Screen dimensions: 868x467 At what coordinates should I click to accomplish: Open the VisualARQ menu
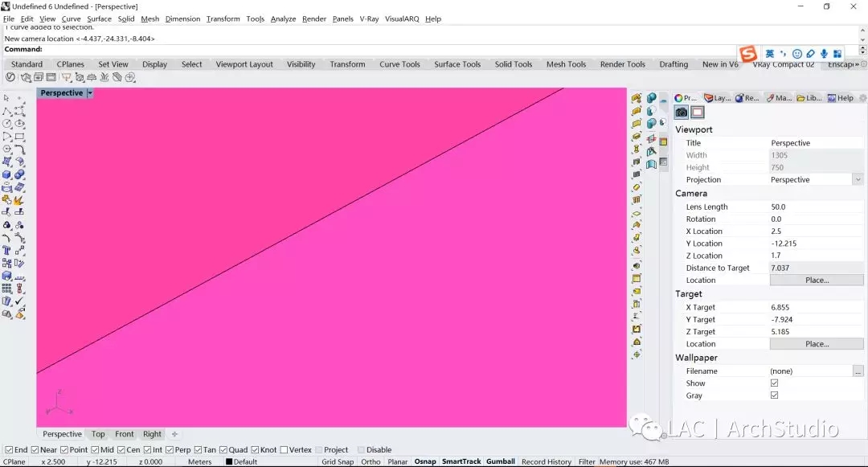click(x=402, y=18)
